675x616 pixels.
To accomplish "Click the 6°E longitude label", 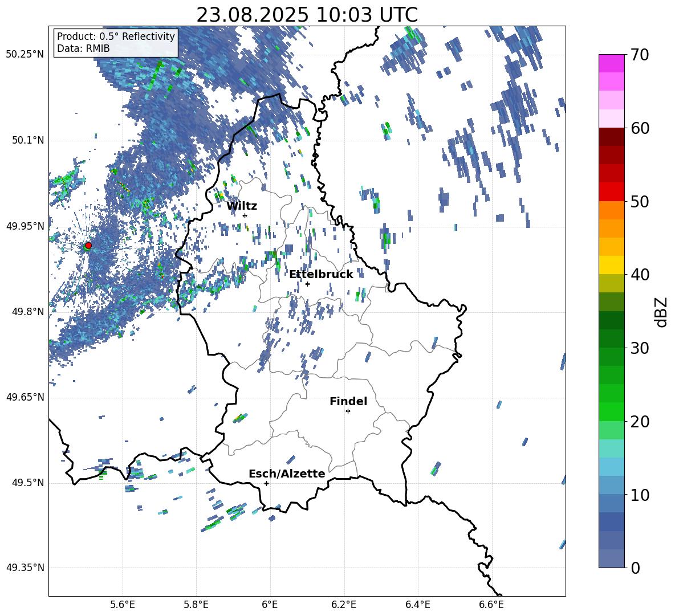I will click(270, 605).
